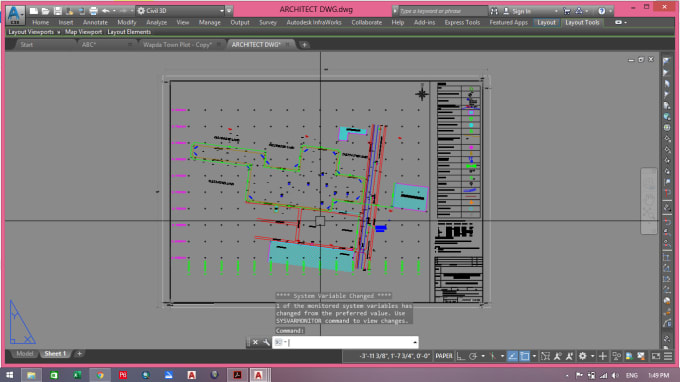Click the Layout Elements panel title
The width and height of the screenshot is (680, 382).
tap(129, 32)
